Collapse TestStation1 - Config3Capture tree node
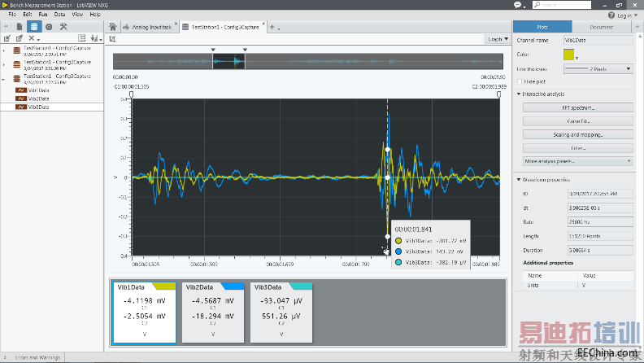644x363 pixels. click(3, 79)
